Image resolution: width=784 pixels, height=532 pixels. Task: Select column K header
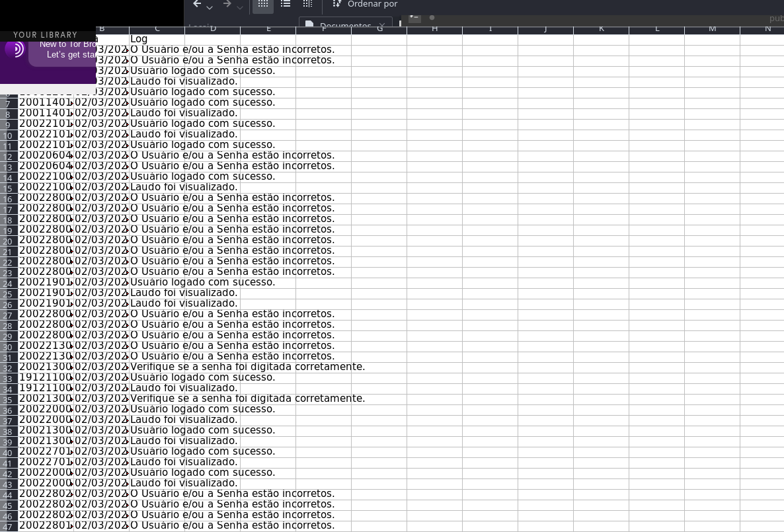pos(601,29)
